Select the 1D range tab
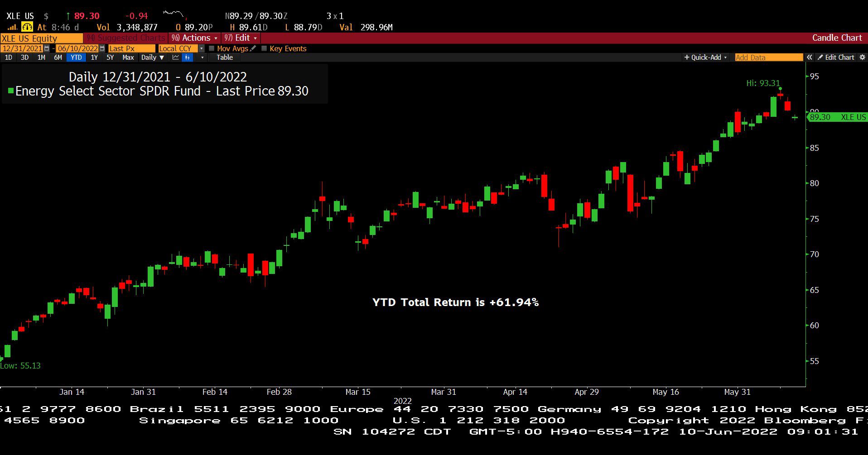The width and height of the screenshot is (868, 455). point(9,57)
